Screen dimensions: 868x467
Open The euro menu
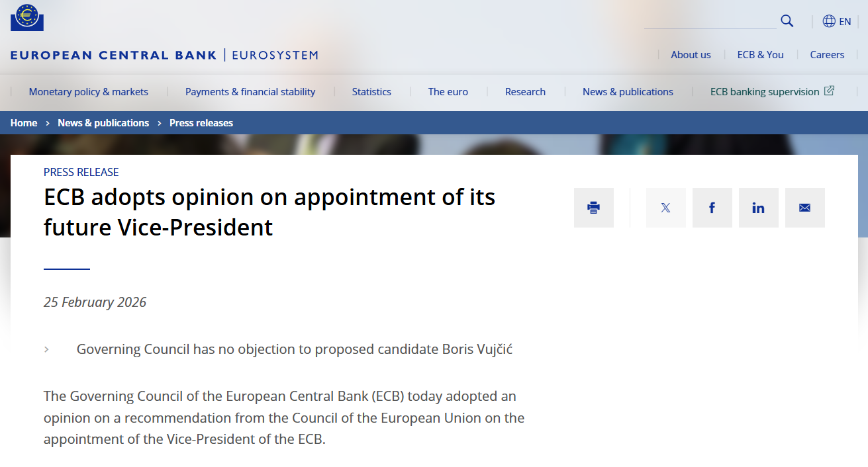point(448,92)
